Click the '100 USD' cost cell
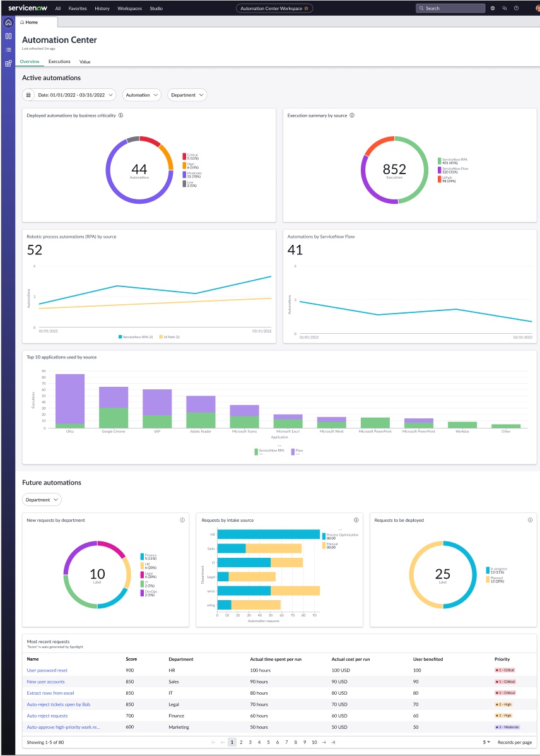 pyautogui.click(x=340, y=671)
